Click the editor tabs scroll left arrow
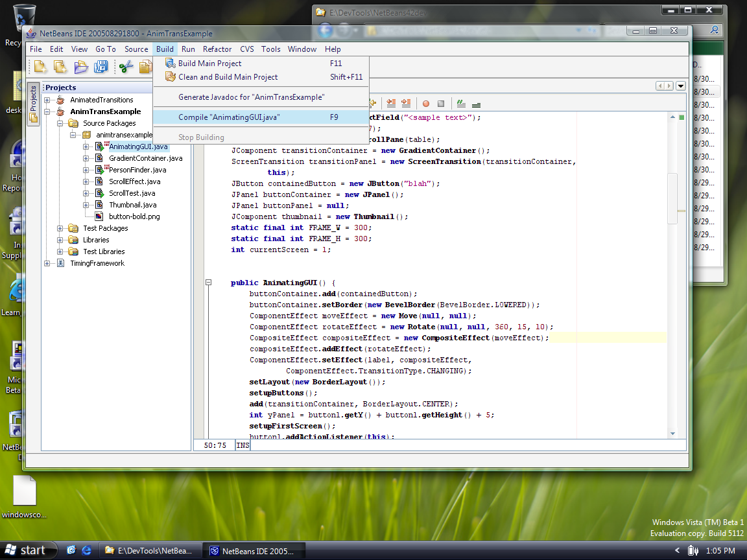The width and height of the screenshot is (747, 560). click(660, 86)
